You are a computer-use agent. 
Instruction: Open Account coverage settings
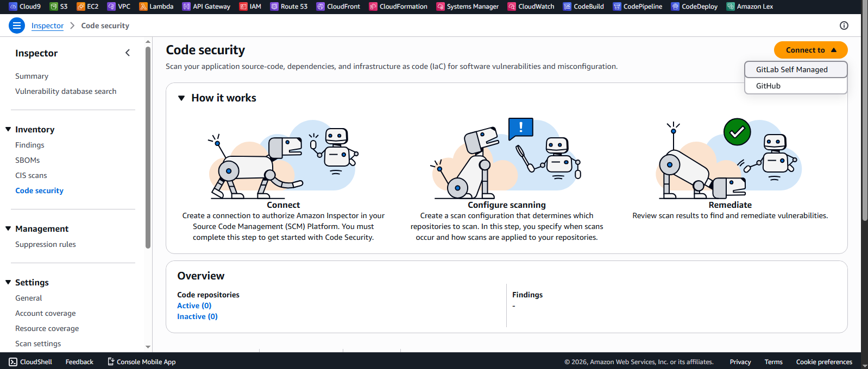pyautogui.click(x=46, y=313)
